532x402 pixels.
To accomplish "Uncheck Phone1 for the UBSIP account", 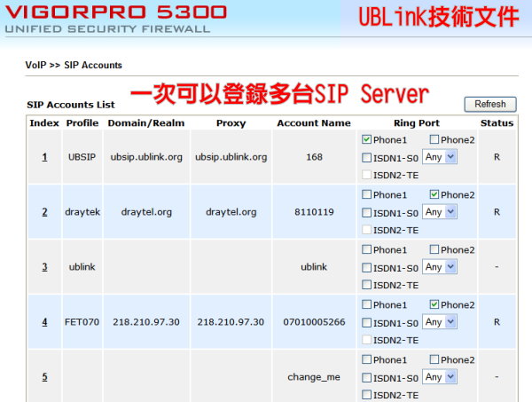I will [367, 140].
